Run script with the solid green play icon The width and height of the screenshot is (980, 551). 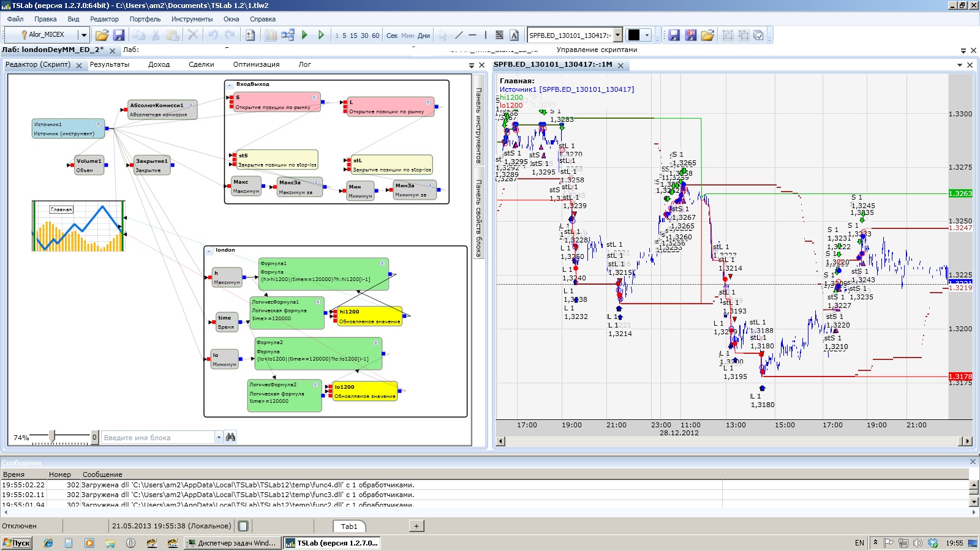click(304, 36)
